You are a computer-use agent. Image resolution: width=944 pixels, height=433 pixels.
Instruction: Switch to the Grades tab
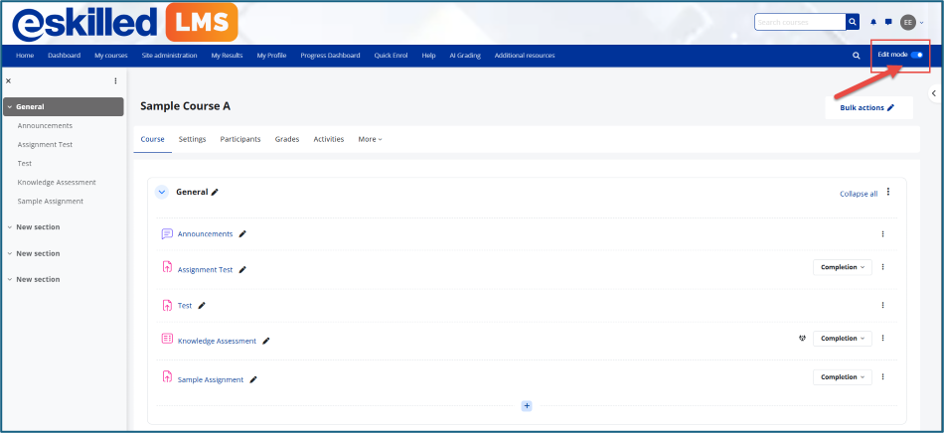(287, 139)
